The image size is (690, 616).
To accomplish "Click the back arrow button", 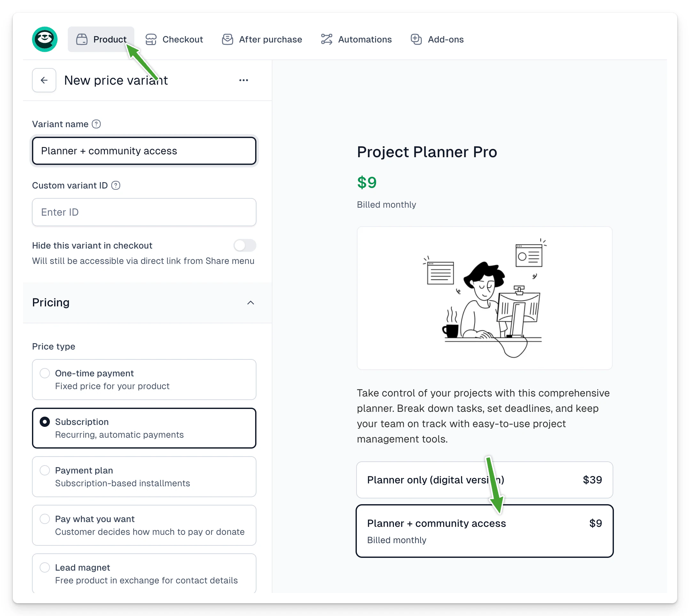I will [44, 80].
